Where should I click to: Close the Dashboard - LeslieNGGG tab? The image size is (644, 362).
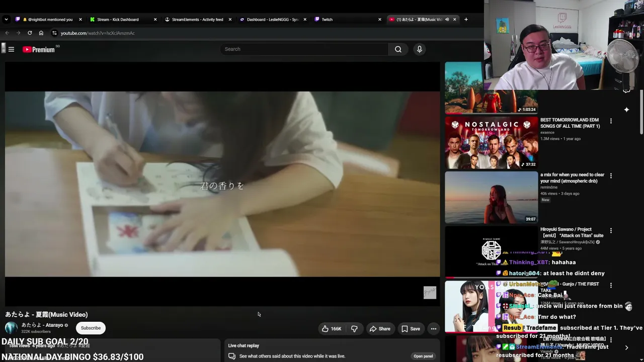click(x=305, y=20)
